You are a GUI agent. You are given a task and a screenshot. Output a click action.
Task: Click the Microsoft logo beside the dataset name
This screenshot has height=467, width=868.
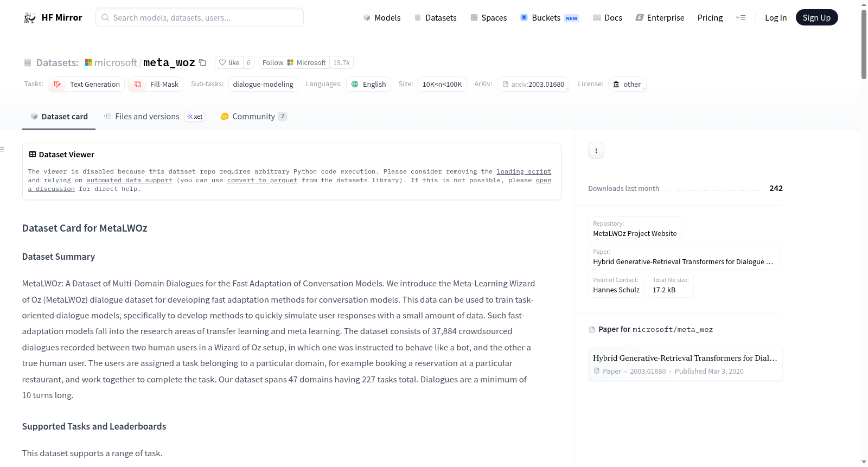(88, 62)
